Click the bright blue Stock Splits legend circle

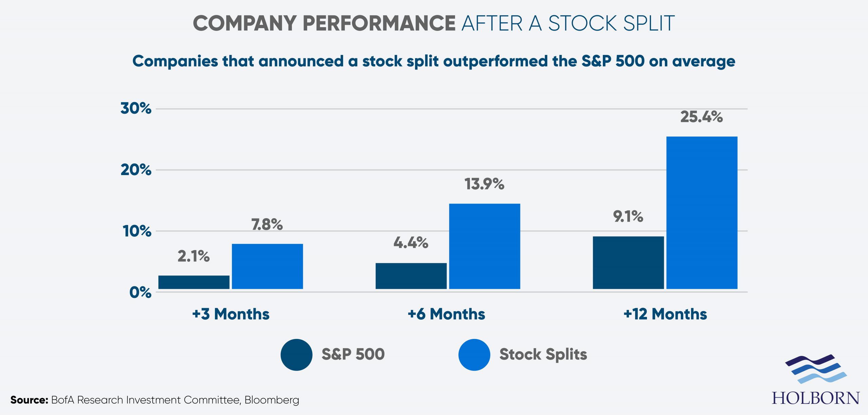(474, 355)
